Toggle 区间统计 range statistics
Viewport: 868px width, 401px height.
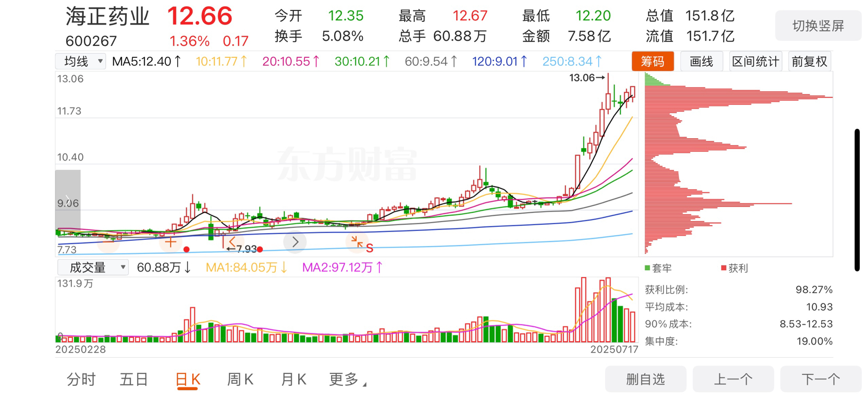point(755,62)
